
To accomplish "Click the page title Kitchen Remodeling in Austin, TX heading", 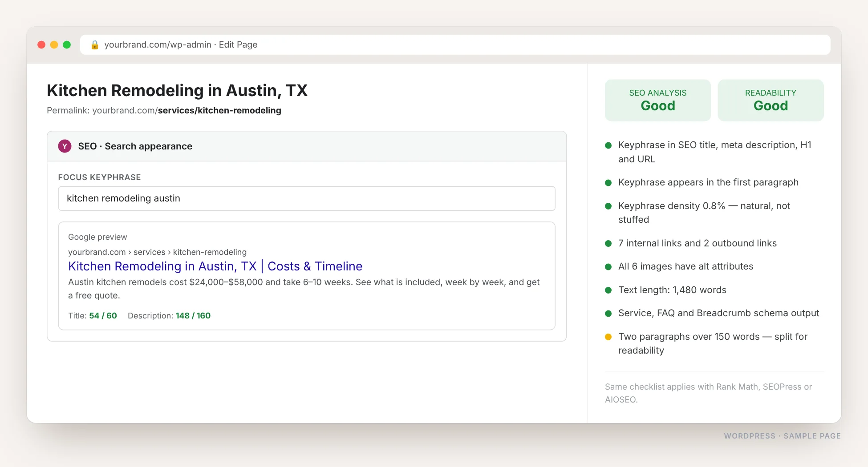I will point(177,90).
